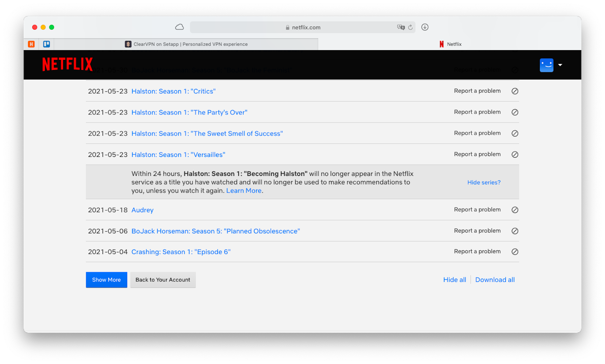Click Safari's downloads arrow icon

coord(424,27)
